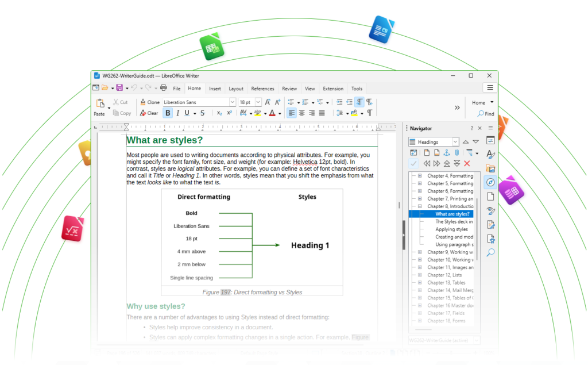Screen dimensions: 588x365
Task: Open sidebar Navigator compass icon
Action: 490,183
